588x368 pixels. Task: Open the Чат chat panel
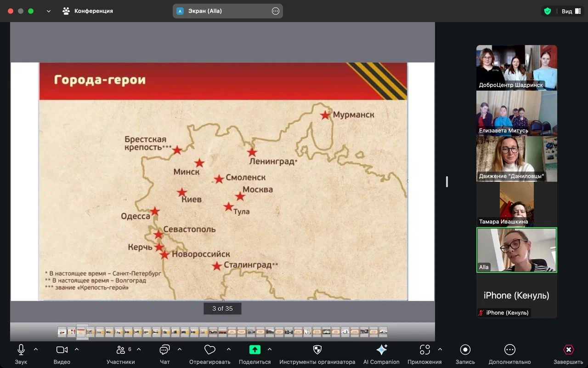pos(164,350)
